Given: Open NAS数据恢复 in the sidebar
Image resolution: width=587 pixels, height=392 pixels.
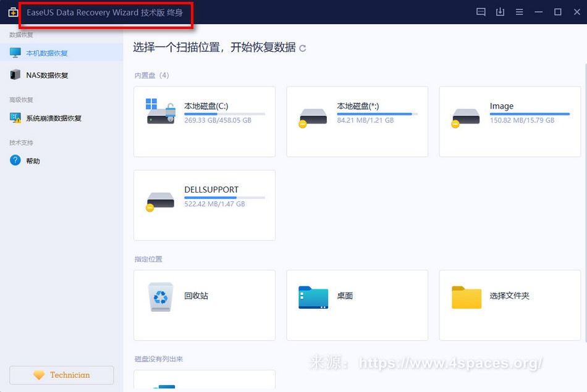Looking at the screenshot, I should click(47, 75).
